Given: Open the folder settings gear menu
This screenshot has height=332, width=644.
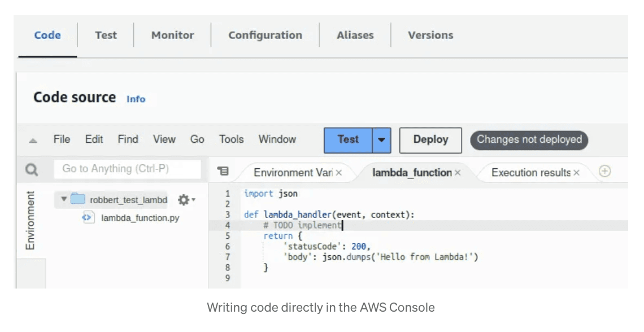Looking at the screenshot, I should 186,200.
